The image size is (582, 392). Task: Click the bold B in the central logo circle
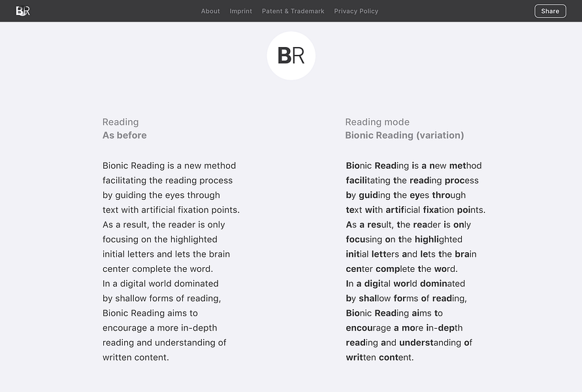(x=284, y=56)
